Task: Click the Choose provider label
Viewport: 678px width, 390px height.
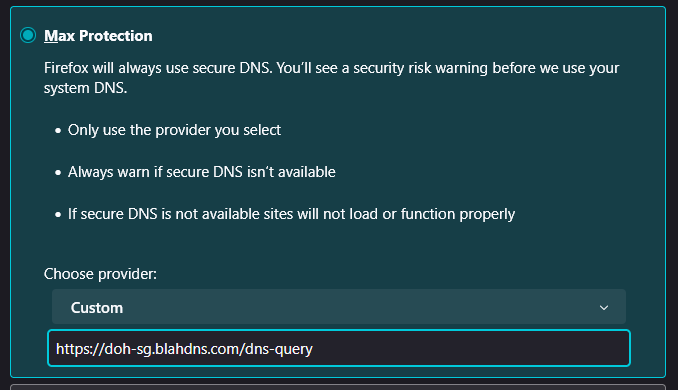Action: [x=100, y=274]
